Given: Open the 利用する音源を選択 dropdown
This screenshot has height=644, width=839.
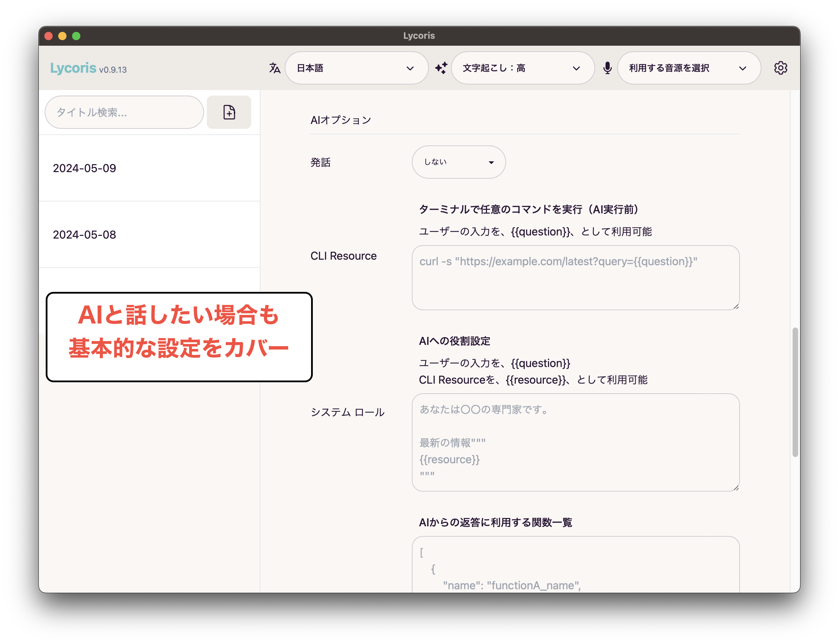Looking at the screenshot, I should tap(689, 68).
